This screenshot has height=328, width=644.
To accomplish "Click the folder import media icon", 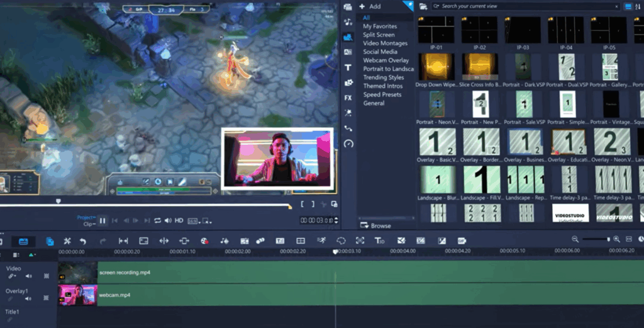I will (423, 6).
